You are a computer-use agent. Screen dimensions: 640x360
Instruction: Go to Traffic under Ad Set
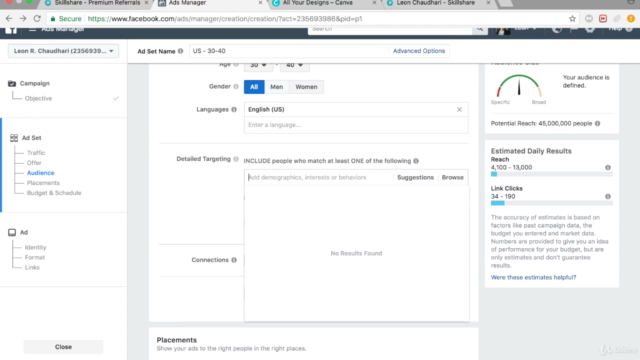point(36,153)
